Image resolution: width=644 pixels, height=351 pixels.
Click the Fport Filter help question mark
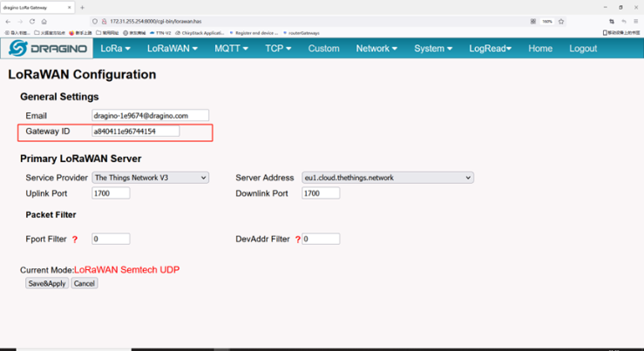75,240
